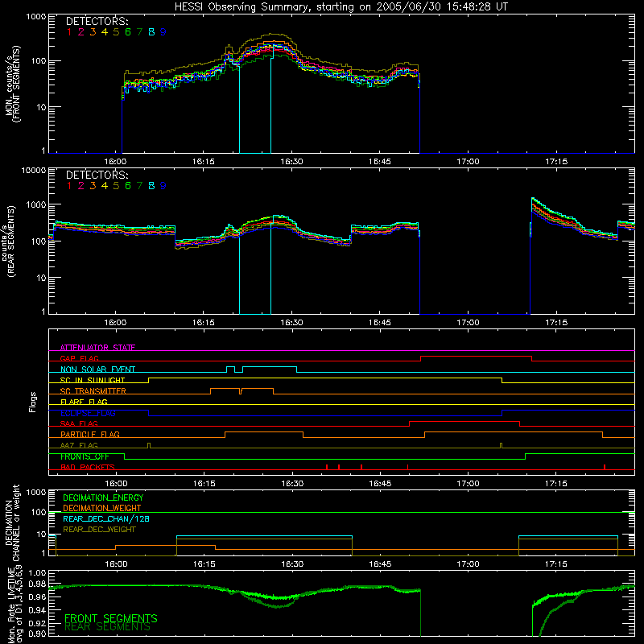
Task: Click the vertical Flags axis label
Action: [x=32, y=402]
